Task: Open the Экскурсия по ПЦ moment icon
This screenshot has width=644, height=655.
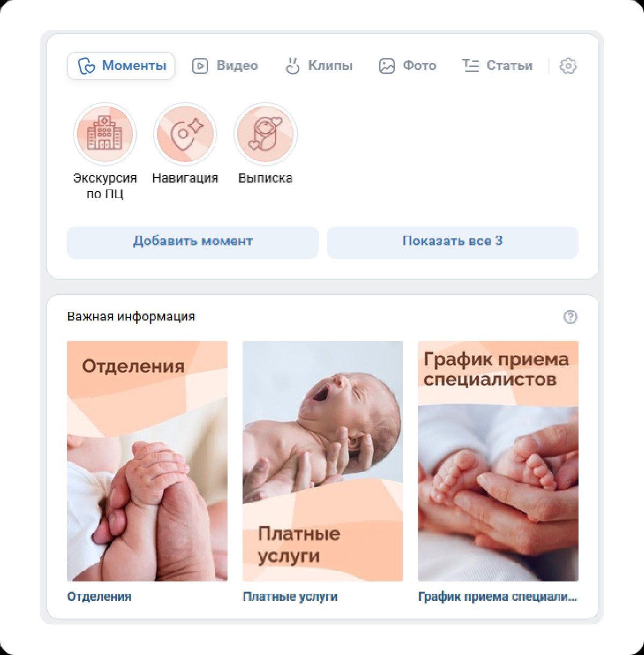Action: (x=105, y=134)
